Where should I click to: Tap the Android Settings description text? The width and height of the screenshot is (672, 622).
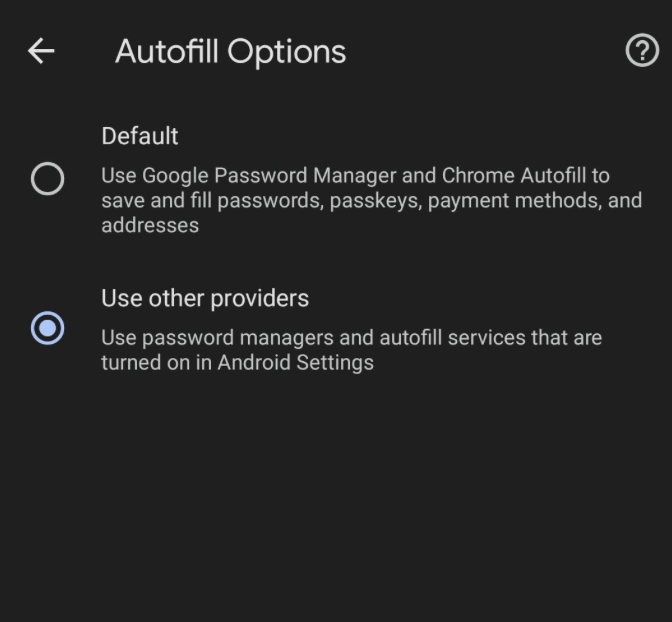coord(351,350)
